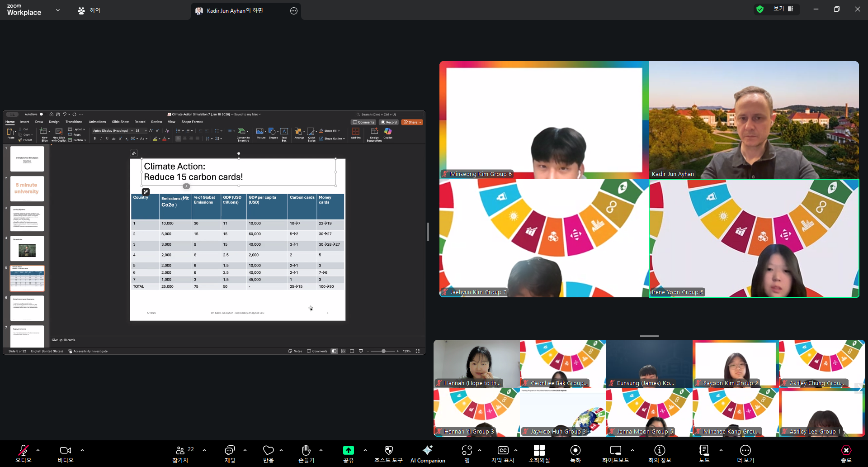Click the Reset slide button in ribbon
868x467 pixels.
75,135
